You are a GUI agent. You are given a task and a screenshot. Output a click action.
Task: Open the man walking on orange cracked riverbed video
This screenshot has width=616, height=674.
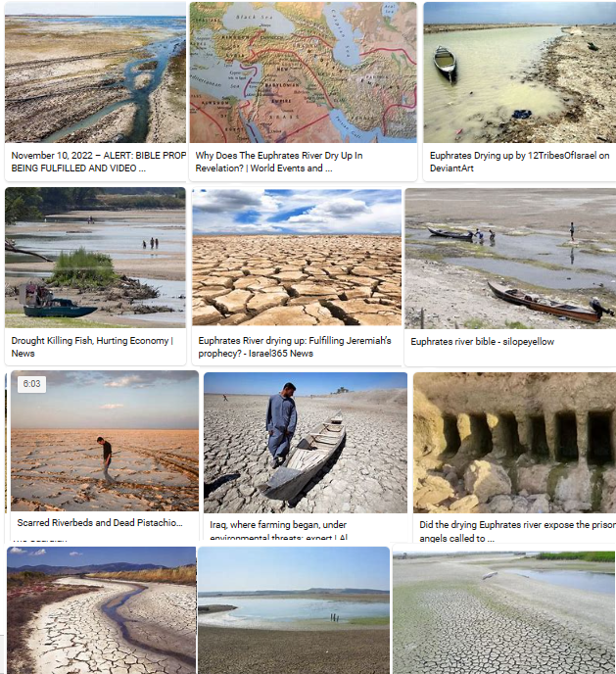(105, 441)
